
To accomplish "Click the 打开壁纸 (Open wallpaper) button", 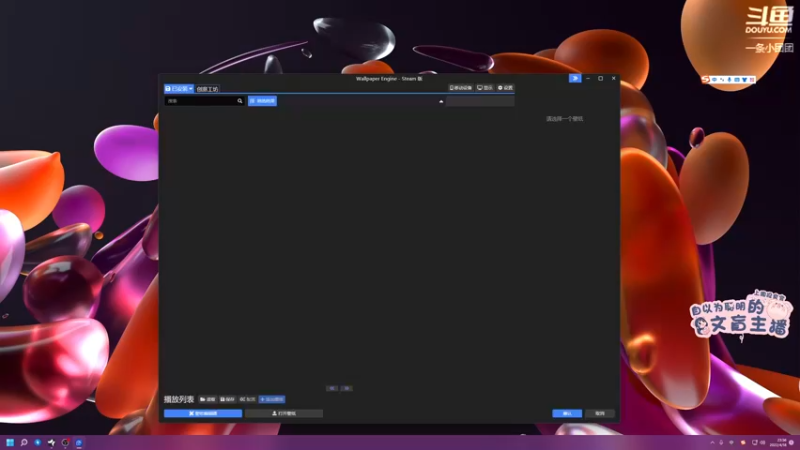I will (x=284, y=413).
